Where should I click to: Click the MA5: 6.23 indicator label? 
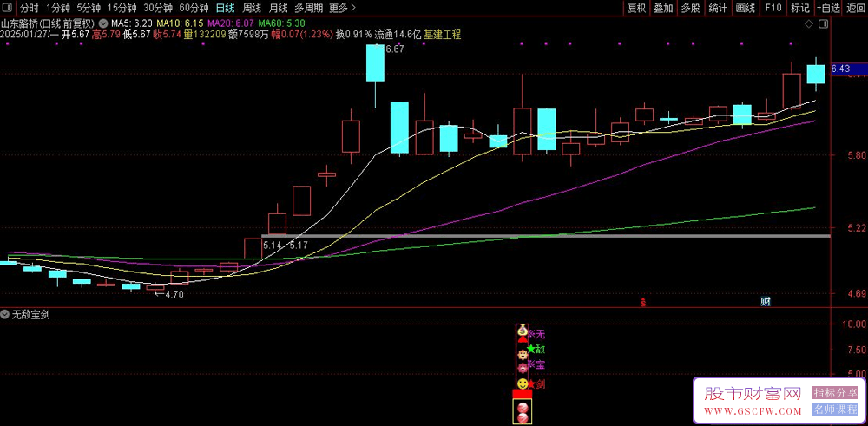[132, 23]
